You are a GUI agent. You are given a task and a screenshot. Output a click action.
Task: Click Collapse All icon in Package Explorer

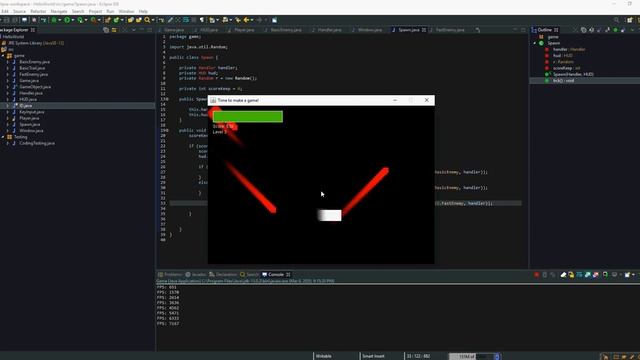click(x=106, y=30)
